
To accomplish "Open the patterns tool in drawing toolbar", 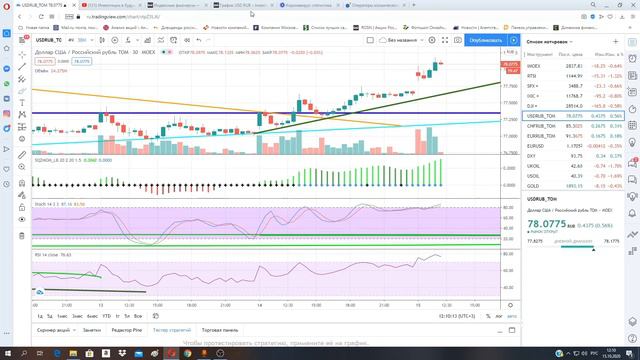I will click(22, 115).
